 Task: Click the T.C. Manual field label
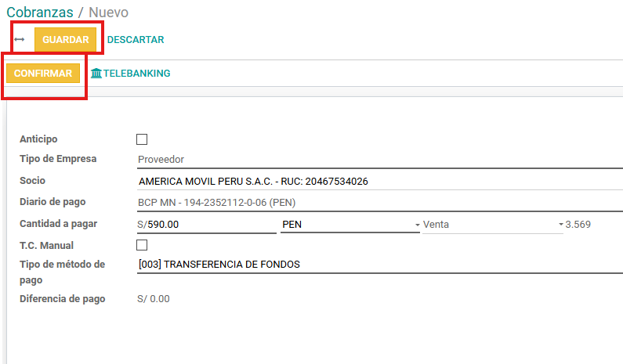click(x=46, y=246)
